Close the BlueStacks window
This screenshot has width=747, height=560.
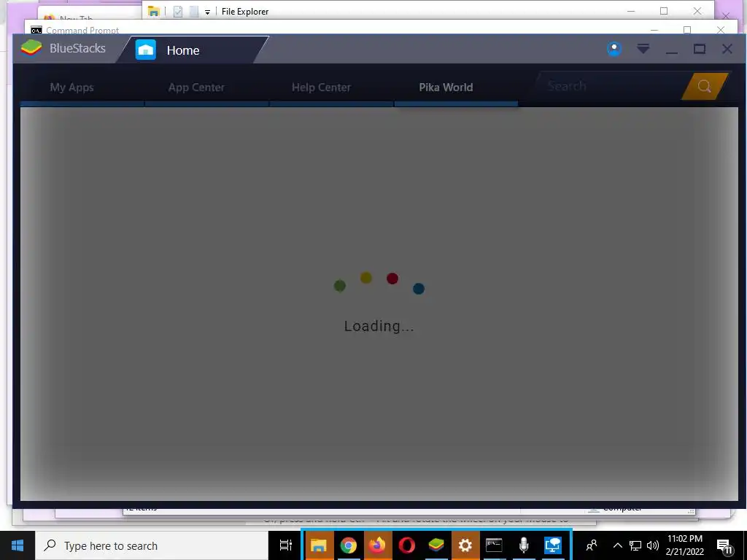coord(727,49)
